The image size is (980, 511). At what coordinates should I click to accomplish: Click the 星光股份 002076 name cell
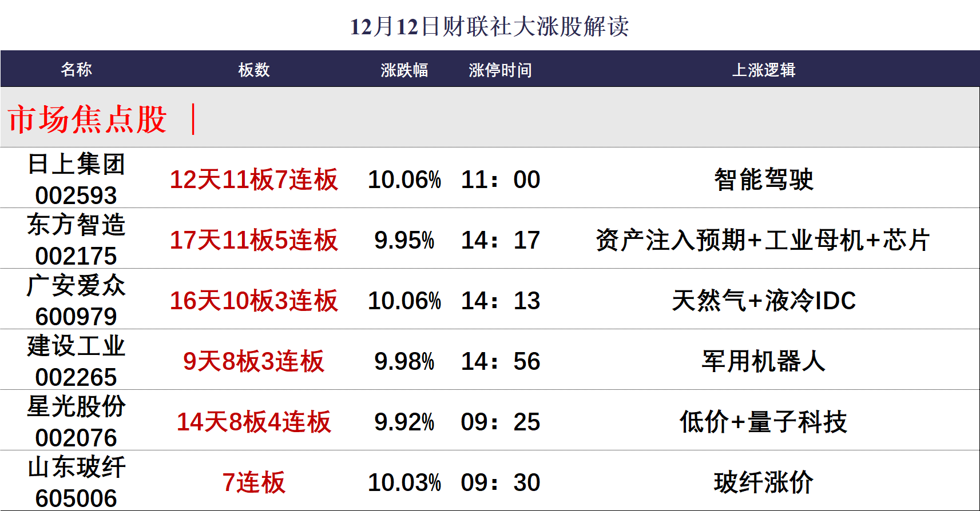pos(76,421)
